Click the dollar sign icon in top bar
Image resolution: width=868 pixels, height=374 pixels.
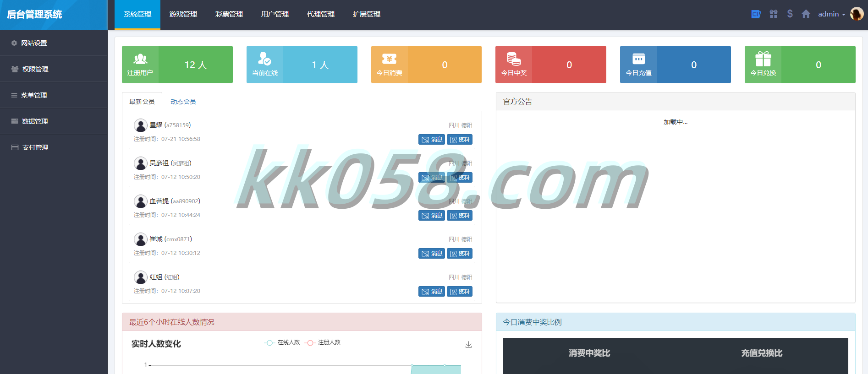[x=790, y=14]
